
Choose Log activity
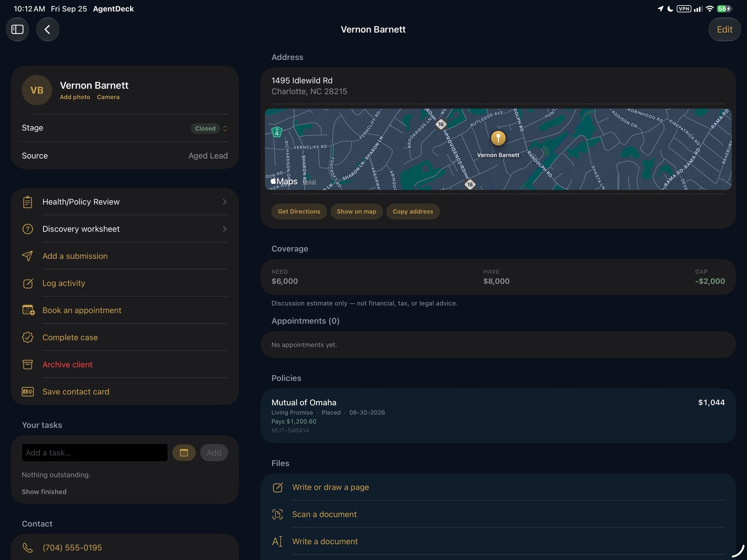pos(64,283)
